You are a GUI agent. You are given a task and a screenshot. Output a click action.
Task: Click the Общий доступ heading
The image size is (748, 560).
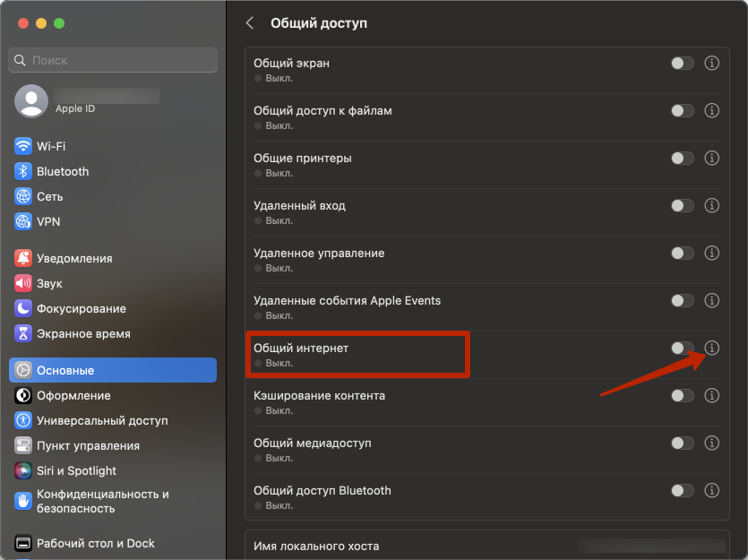pyautogui.click(x=319, y=23)
